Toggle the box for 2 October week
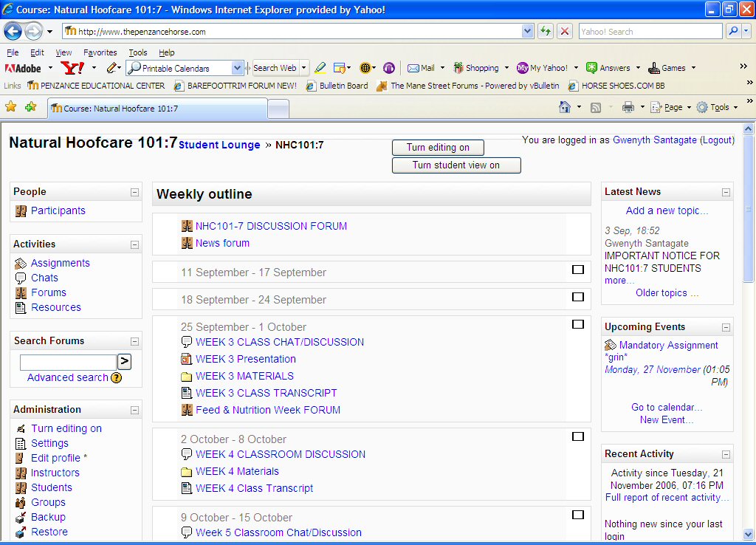756x545 pixels. 578,436
